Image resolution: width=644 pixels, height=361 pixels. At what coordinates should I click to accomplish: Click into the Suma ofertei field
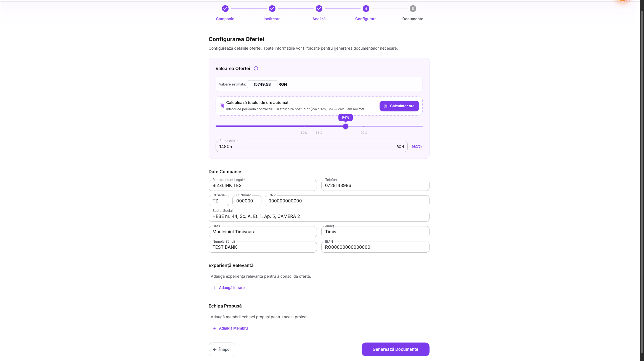[311, 147]
